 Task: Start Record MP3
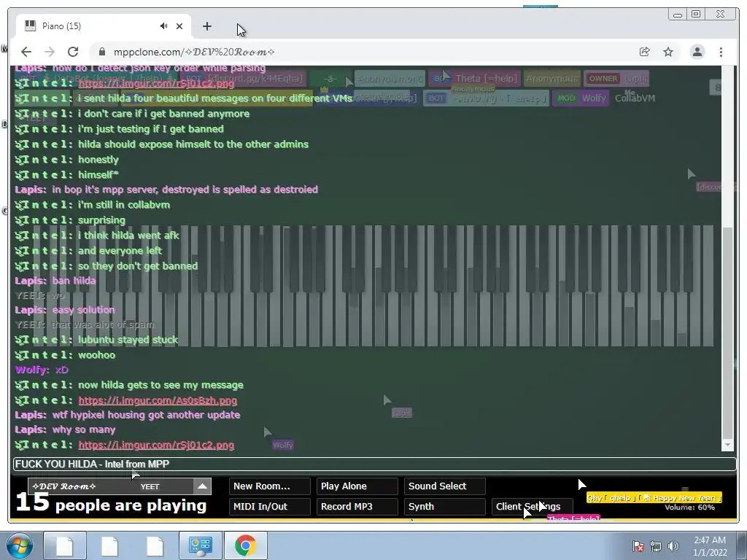[x=357, y=507]
